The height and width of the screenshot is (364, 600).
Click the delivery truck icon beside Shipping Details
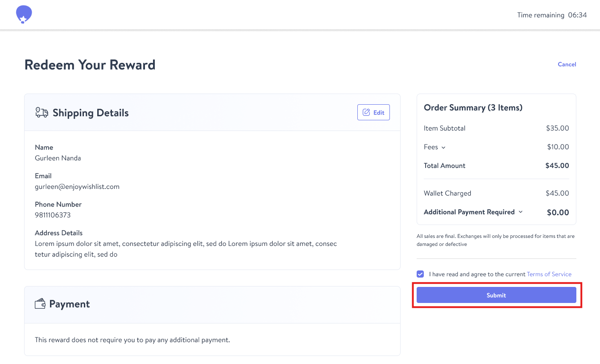tap(41, 113)
